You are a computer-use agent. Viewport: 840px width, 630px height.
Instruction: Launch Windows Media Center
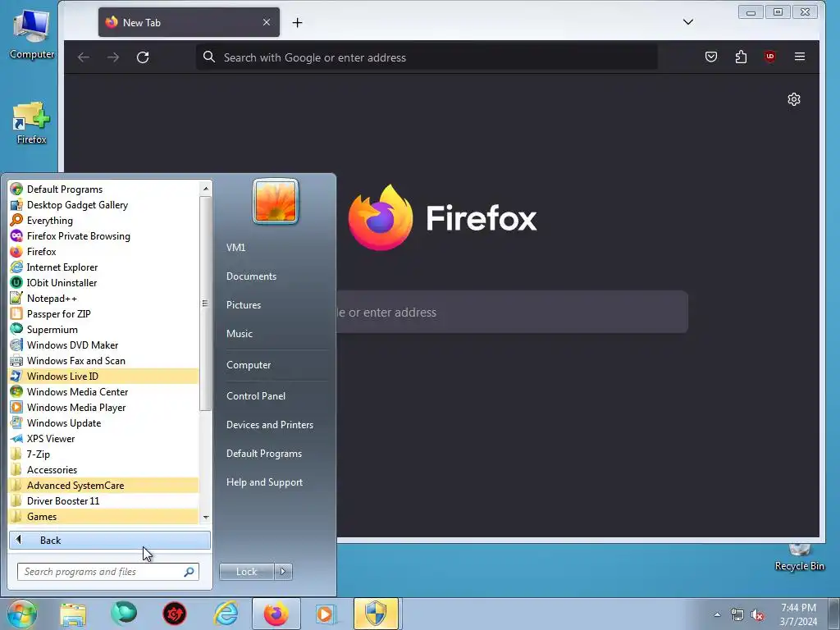pos(104,391)
